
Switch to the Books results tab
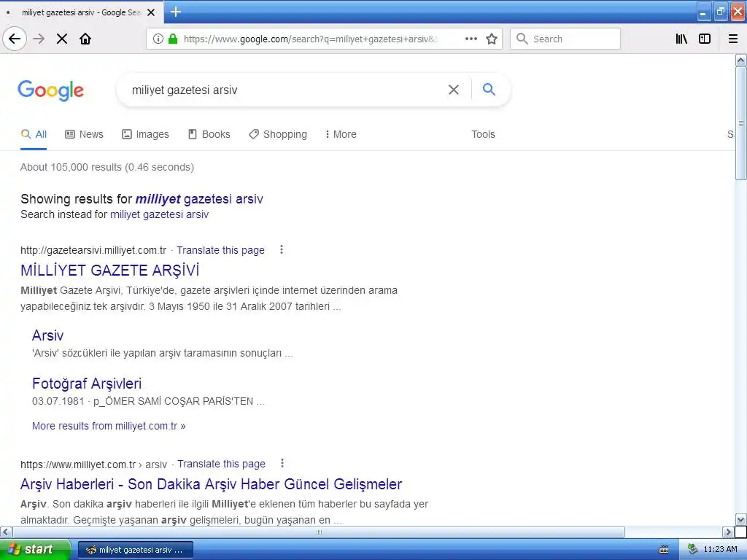coord(209,134)
